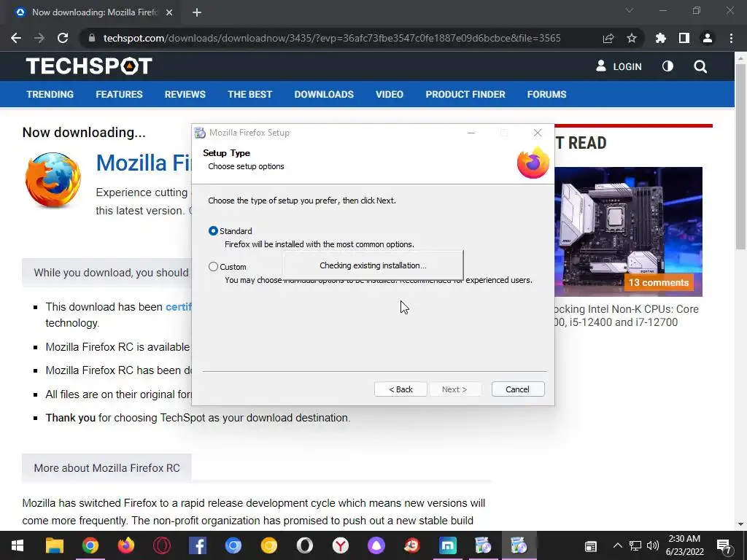The height and width of the screenshot is (560, 747).
Task: Open File Explorer from the taskbar
Action: pos(54,545)
